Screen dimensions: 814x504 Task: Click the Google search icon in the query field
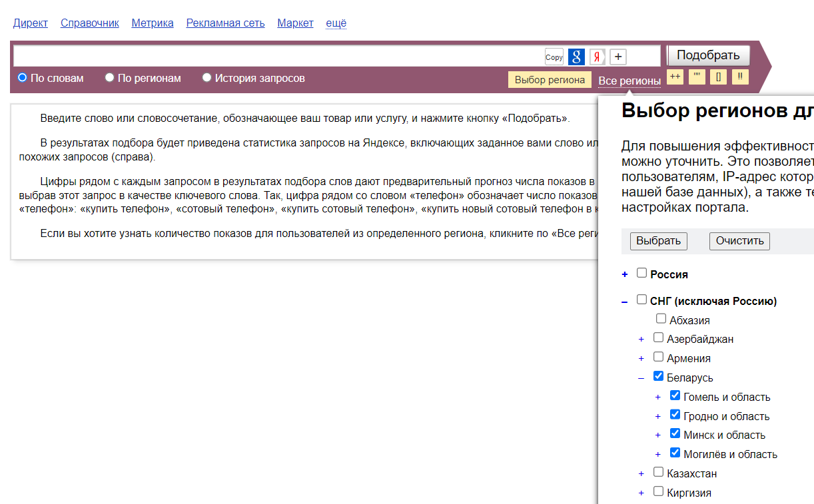[577, 57]
